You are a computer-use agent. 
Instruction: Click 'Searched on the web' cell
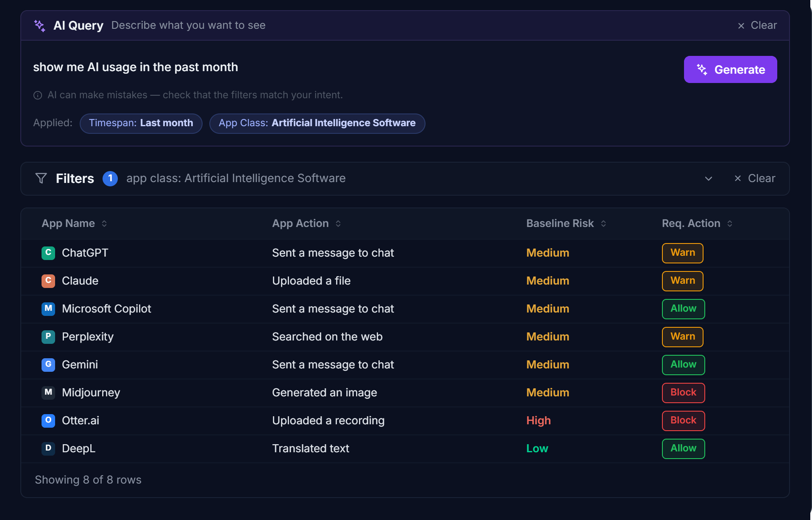point(327,337)
